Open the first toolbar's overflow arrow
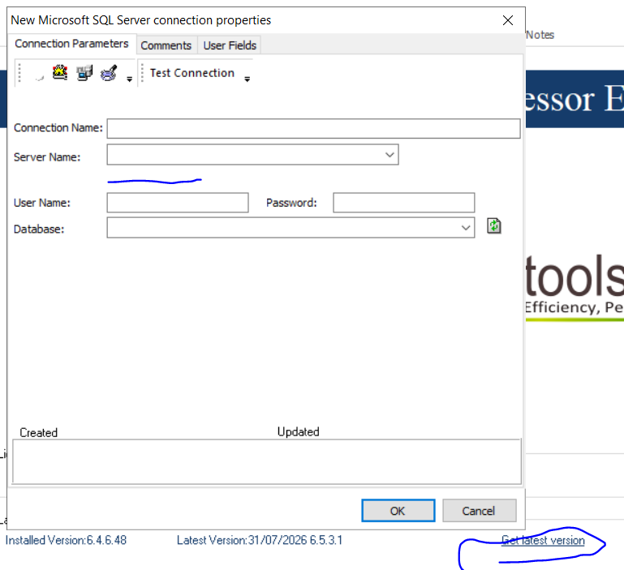 coord(129,79)
